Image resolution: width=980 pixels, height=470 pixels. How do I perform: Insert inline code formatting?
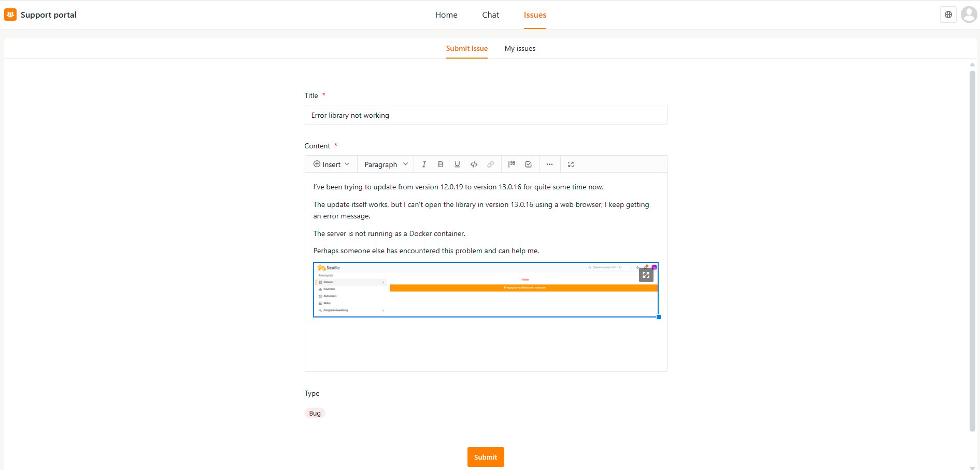tap(474, 164)
